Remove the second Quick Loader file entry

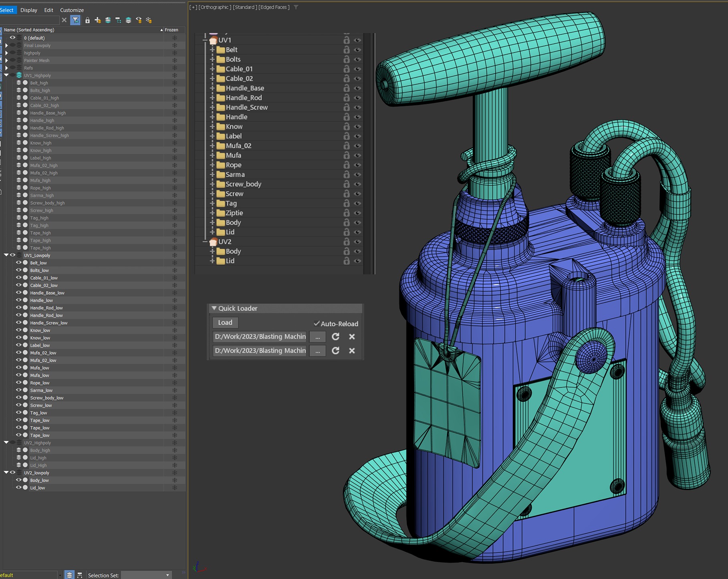click(x=352, y=351)
